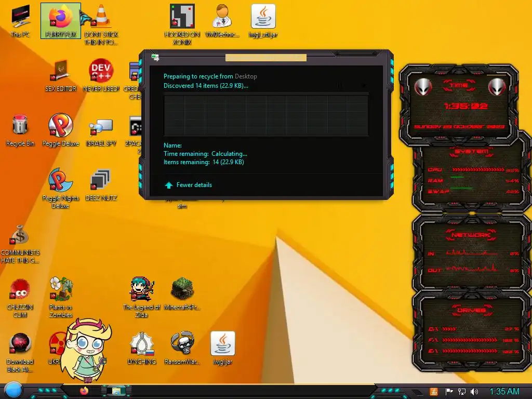
Task: Click the C:\ drive bar in Drives gadget
Action: tap(449, 329)
